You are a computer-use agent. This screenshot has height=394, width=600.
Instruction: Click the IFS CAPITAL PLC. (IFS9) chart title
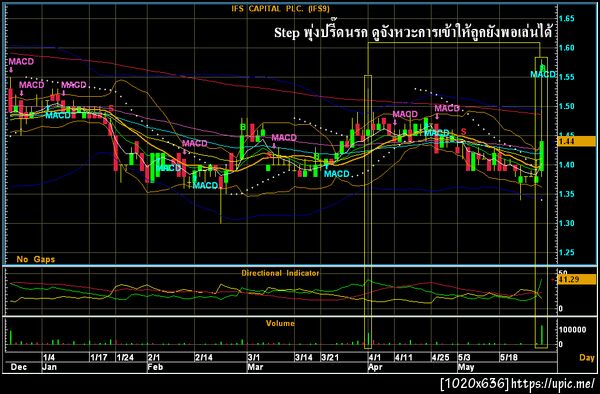coord(280,9)
